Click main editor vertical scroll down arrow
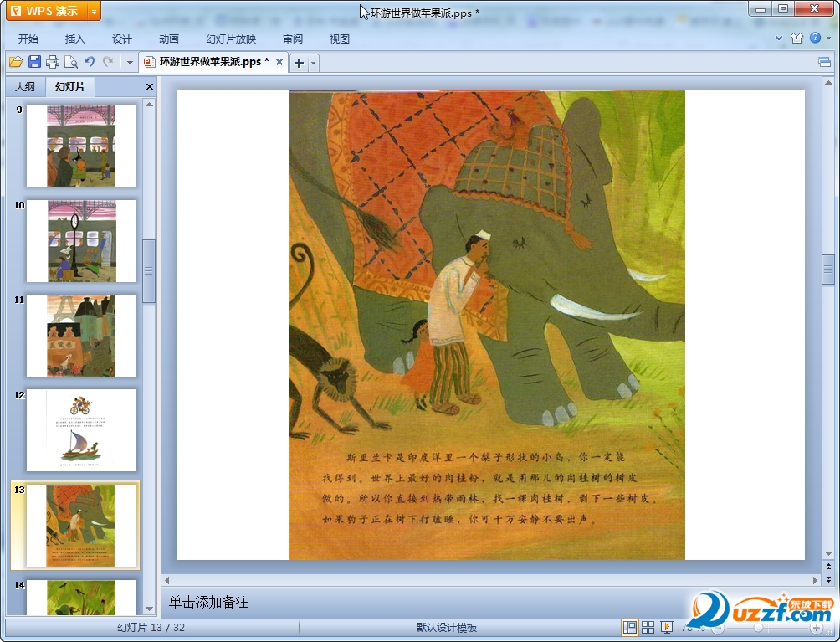840x642 pixels. (x=828, y=553)
